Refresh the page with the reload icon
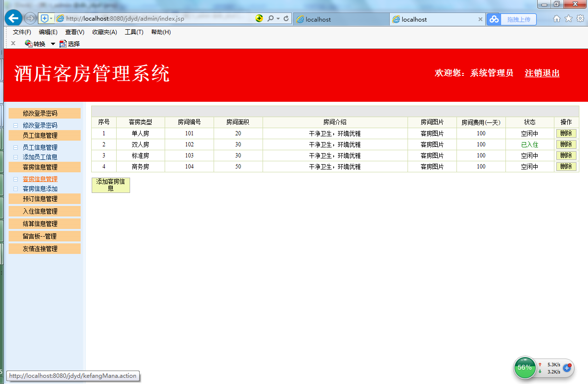588x384 pixels. click(x=287, y=19)
